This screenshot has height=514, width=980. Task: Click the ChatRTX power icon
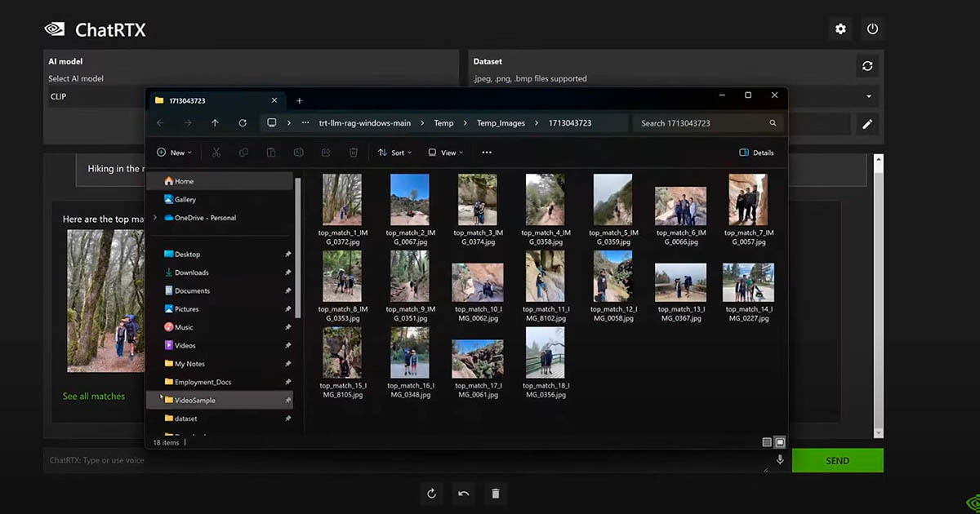872,29
